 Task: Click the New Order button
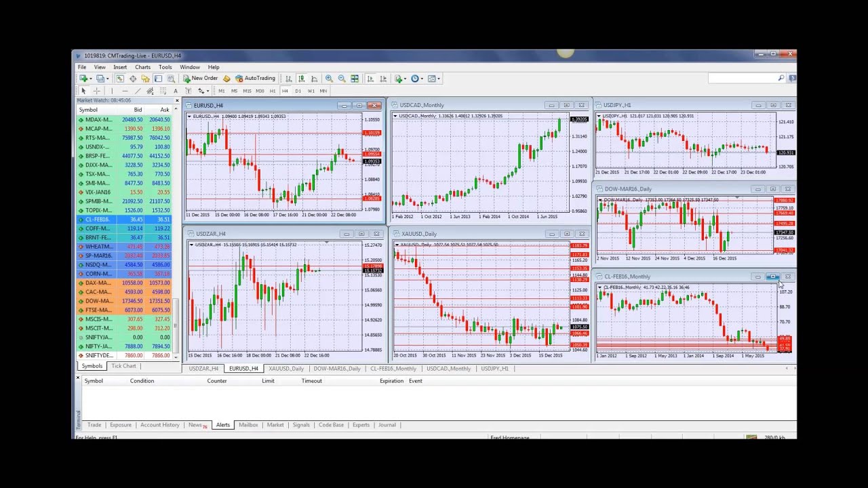(200, 79)
